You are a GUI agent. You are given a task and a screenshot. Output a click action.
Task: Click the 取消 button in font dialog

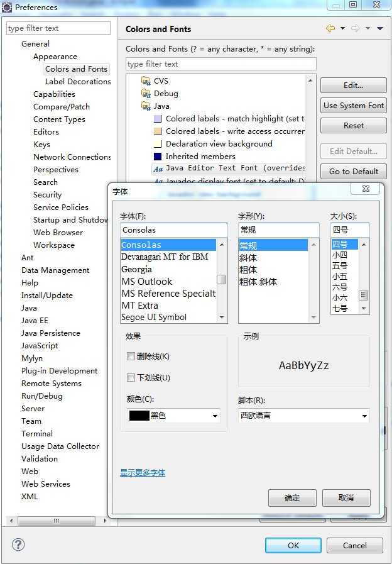(x=346, y=498)
